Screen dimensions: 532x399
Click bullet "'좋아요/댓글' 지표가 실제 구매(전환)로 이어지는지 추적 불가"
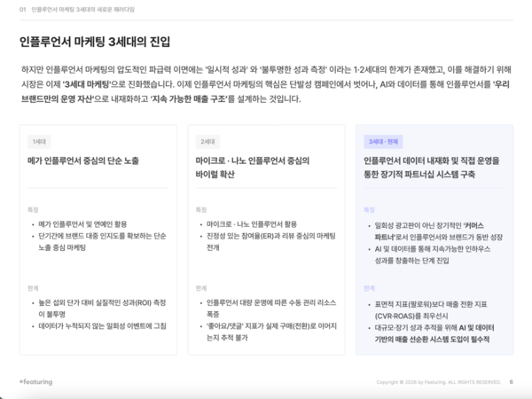(x=271, y=332)
